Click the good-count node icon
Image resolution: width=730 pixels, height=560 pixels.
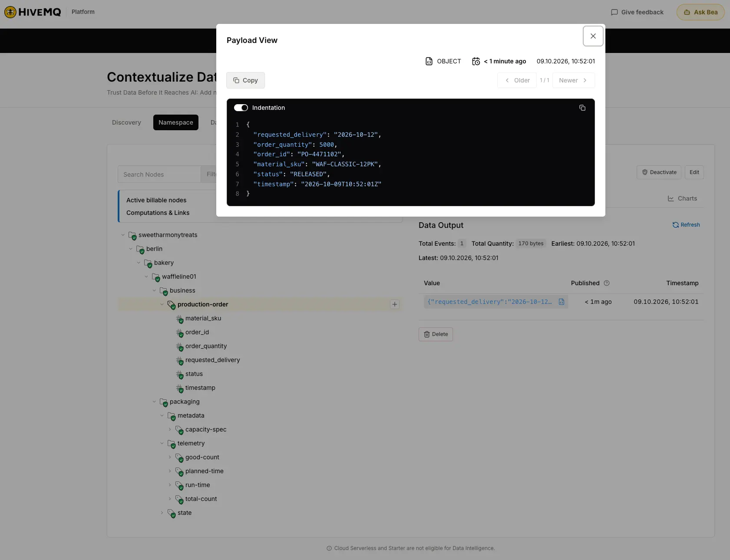[179, 458]
